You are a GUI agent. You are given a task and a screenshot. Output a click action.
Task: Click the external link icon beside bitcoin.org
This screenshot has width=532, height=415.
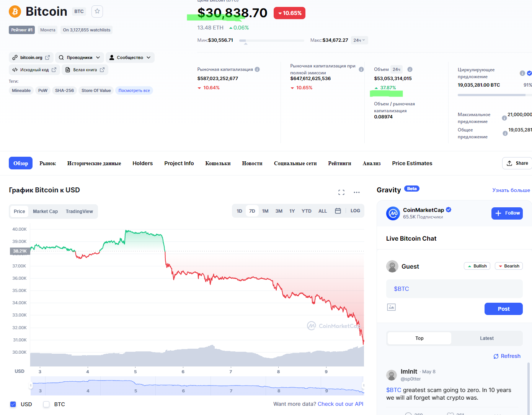pos(47,57)
